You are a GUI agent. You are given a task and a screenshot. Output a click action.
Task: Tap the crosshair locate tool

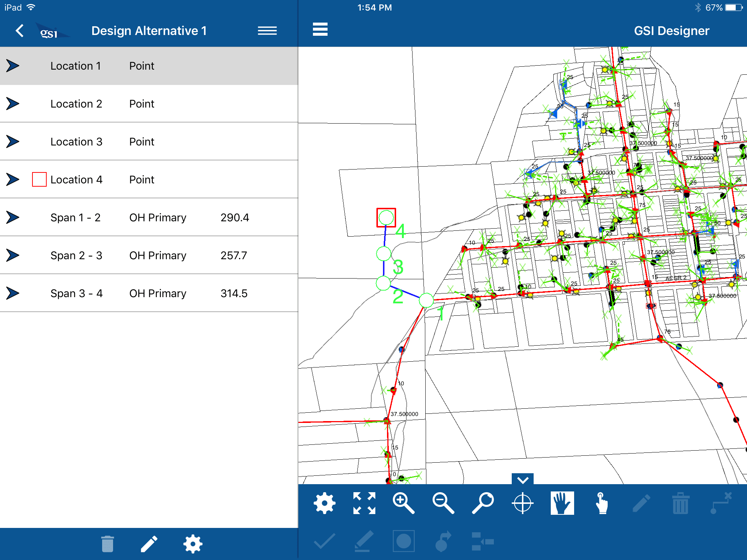(x=522, y=503)
